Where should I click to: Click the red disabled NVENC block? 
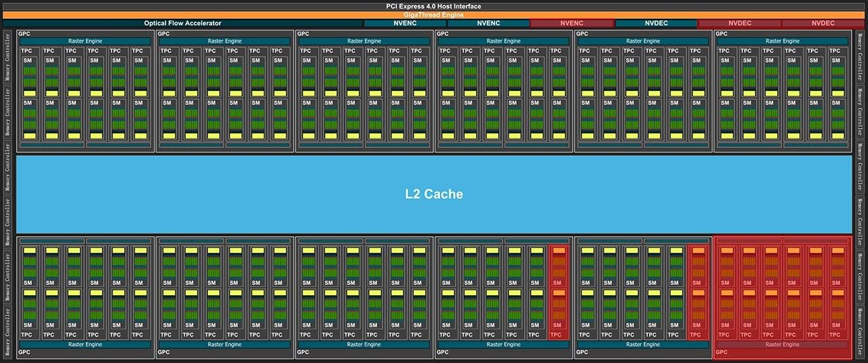pos(572,23)
